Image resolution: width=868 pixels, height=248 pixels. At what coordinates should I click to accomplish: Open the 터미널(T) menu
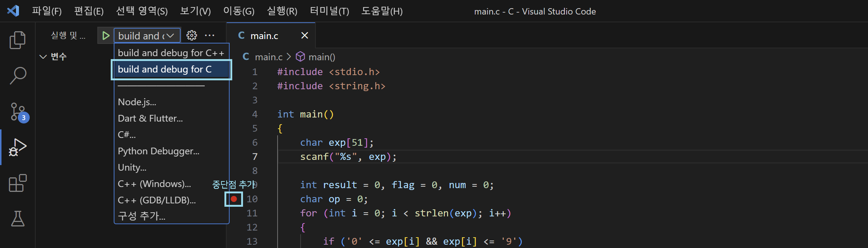pyautogui.click(x=330, y=11)
